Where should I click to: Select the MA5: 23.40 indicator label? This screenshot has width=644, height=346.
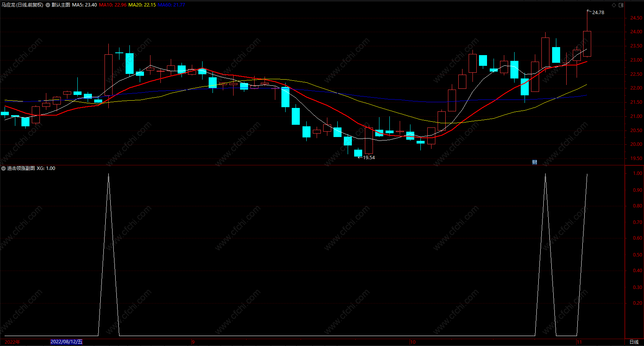[84, 5]
